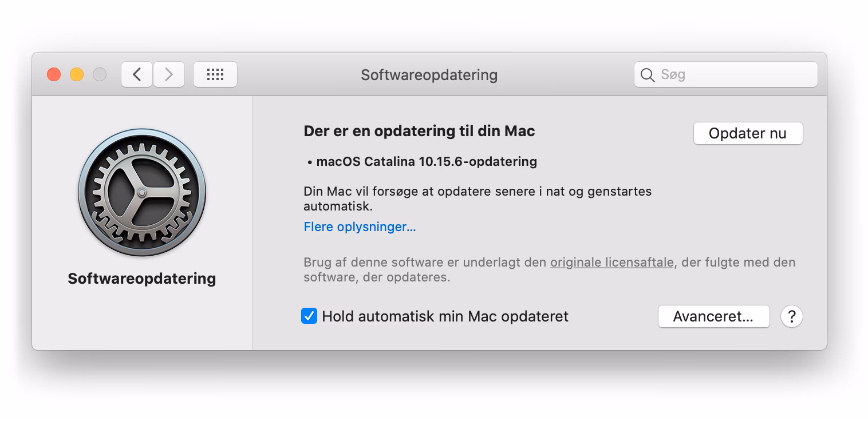Screen dimensions: 868x421
Task: Open Flere oplysninger link
Action: (360, 227)
